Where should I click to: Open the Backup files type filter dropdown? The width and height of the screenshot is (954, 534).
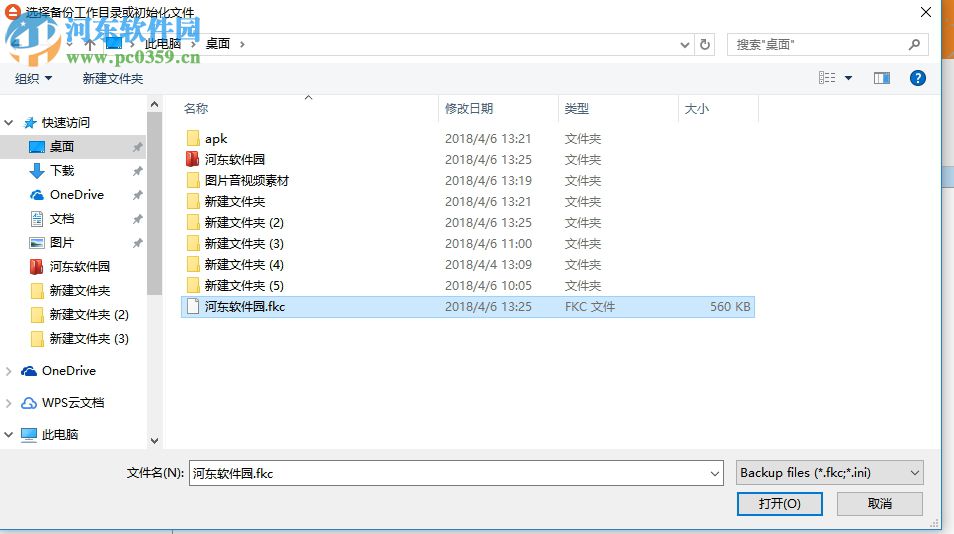pos(829,473)
